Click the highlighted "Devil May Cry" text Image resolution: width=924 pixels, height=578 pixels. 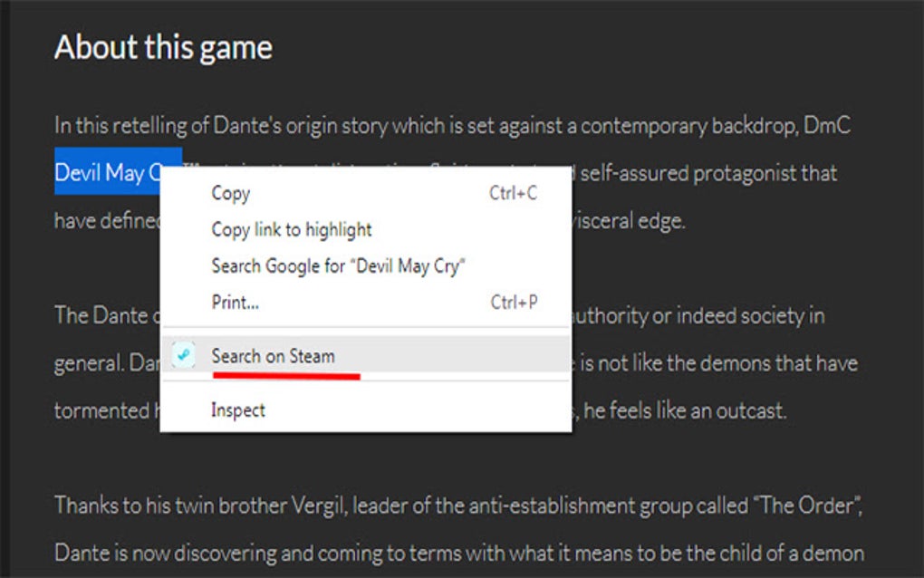pyautogui.click(x=117, y=172)
